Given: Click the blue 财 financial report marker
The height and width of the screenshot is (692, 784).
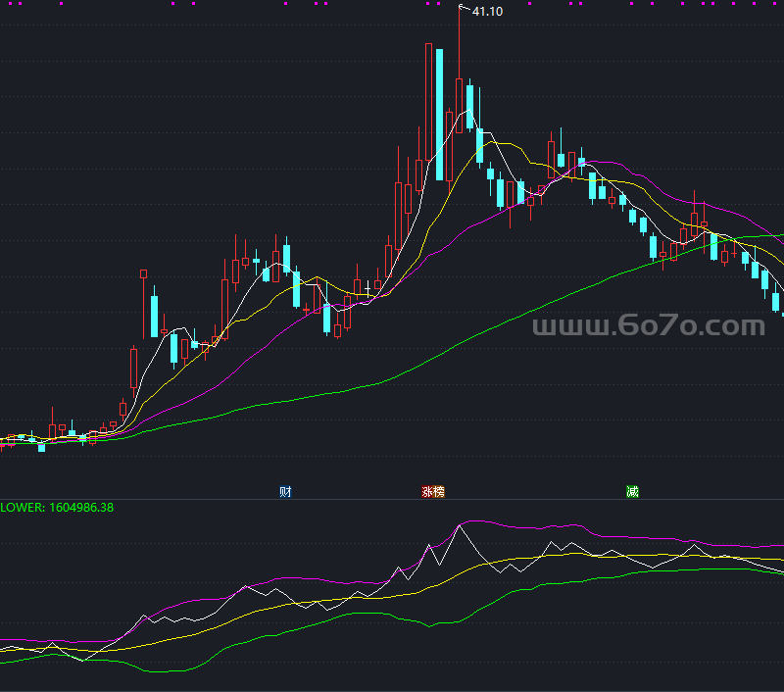Looking at the screenshot, I should (285, 491).
